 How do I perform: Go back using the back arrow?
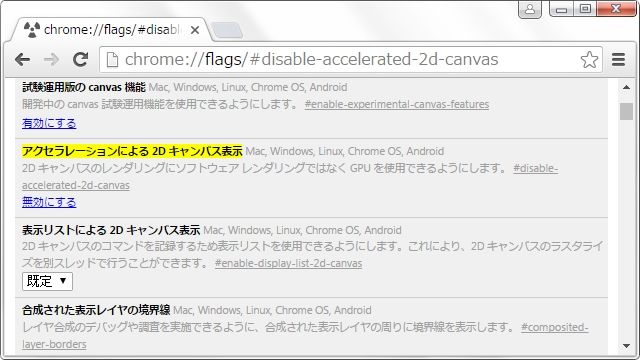(22, 60)
